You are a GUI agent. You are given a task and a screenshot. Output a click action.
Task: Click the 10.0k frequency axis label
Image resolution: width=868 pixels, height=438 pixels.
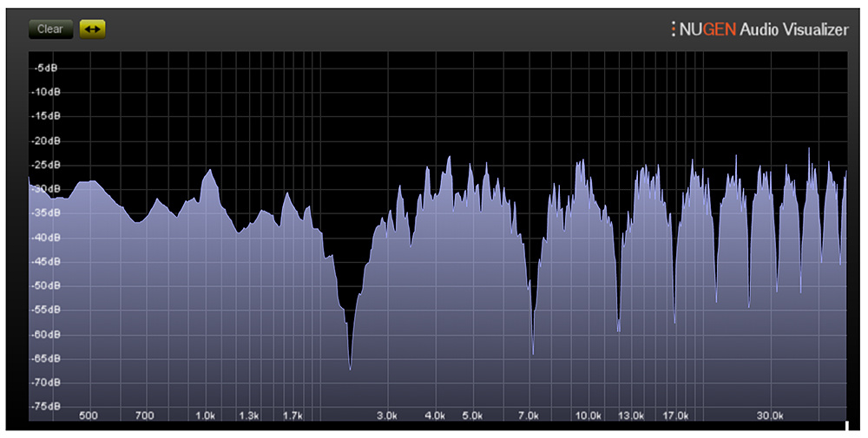coord(589,416)
